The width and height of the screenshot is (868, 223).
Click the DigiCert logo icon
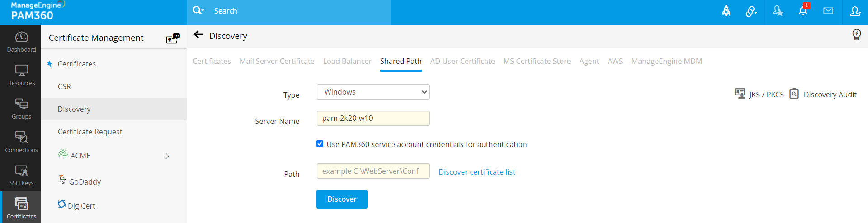click(62, 204)
